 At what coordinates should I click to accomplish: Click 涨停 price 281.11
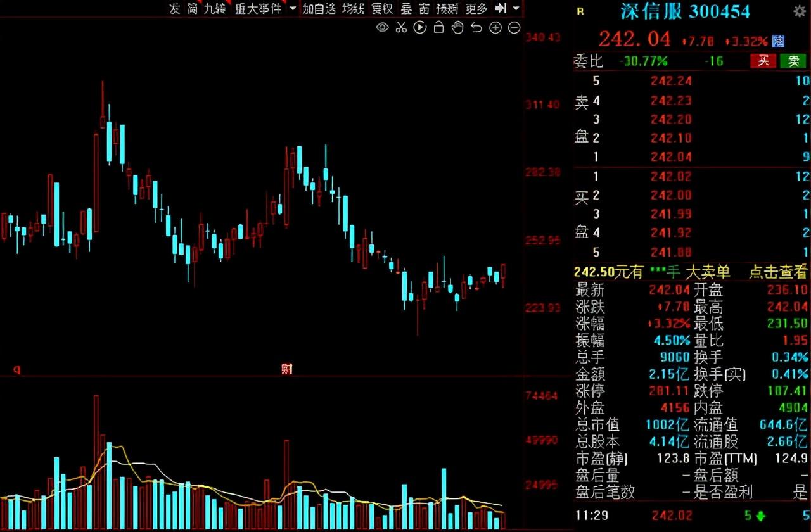(670, 391)
